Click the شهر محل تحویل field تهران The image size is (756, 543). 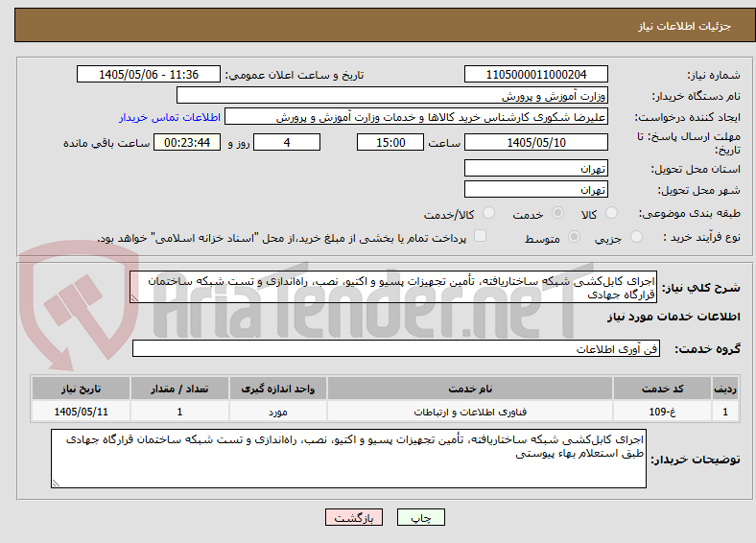pyautogui.click(x=535, y=190)
